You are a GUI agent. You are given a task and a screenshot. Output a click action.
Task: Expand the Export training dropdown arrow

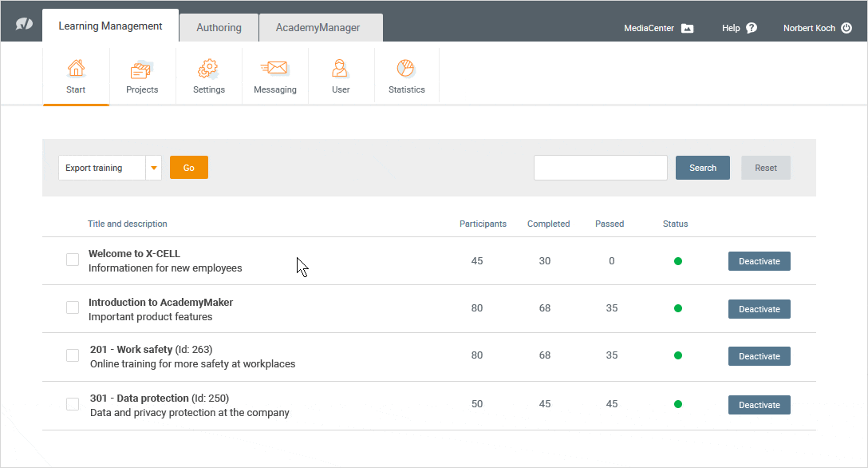[154, 168]
